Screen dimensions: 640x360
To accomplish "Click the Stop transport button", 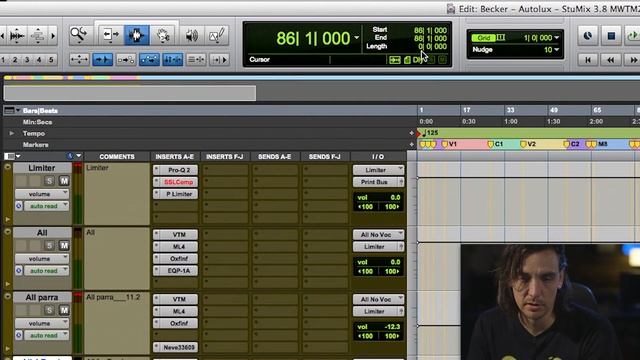I will (611, 36).
